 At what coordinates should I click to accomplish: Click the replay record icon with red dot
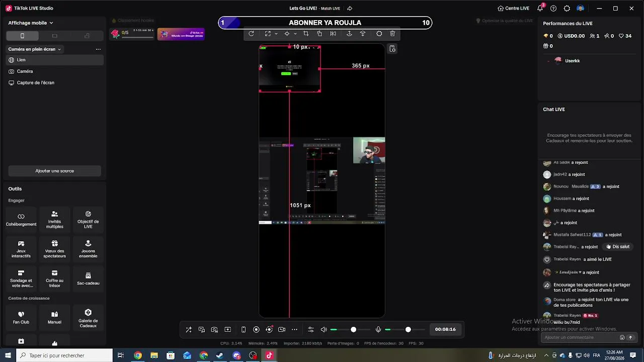coord(269,329)
